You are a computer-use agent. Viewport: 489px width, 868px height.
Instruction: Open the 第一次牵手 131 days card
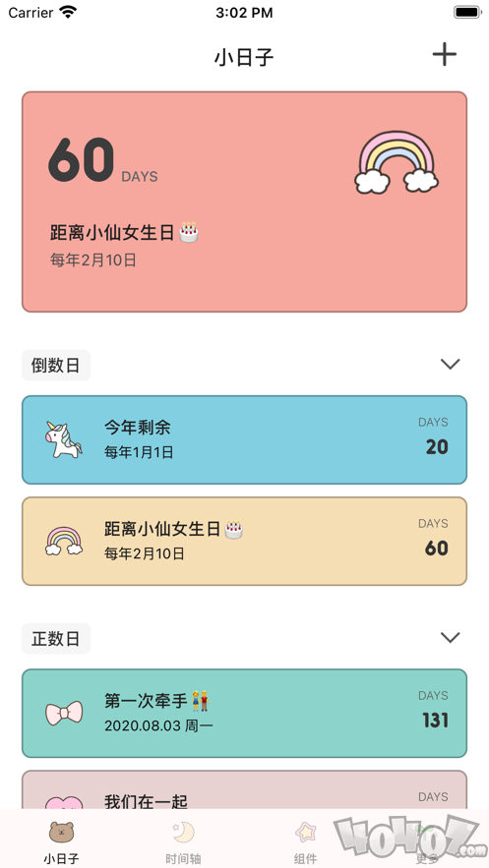point(244,714)
